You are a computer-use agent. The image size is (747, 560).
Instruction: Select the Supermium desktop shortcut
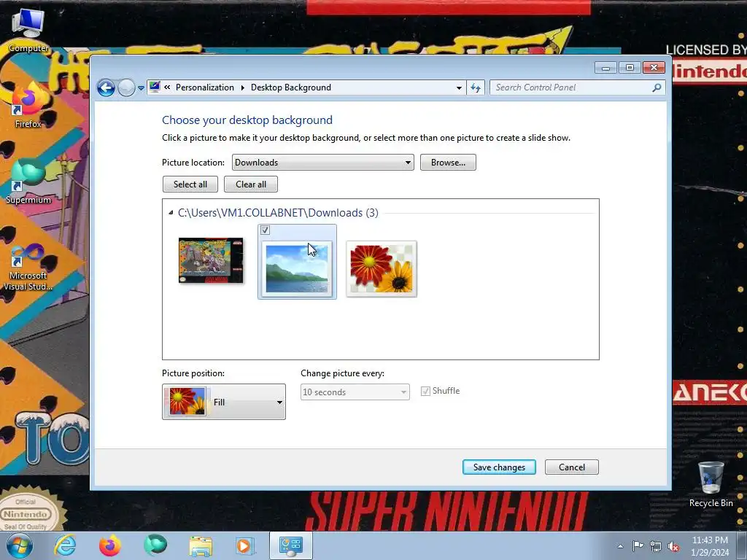(x=28, y=182)
